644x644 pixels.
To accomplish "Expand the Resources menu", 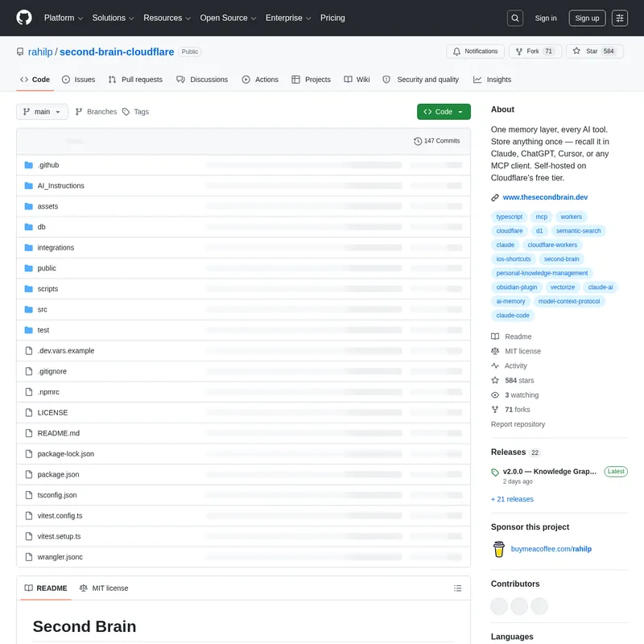I will [x=167, y=18].
